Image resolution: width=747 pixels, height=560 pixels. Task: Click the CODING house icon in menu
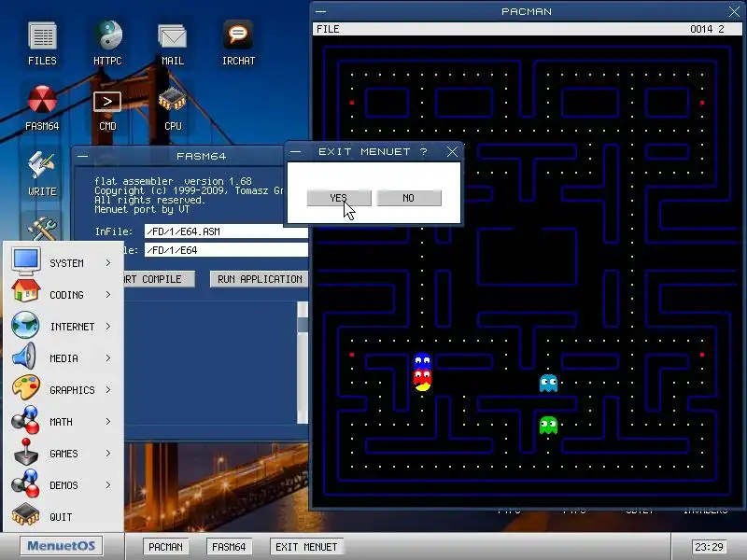(x=26, y=291)
